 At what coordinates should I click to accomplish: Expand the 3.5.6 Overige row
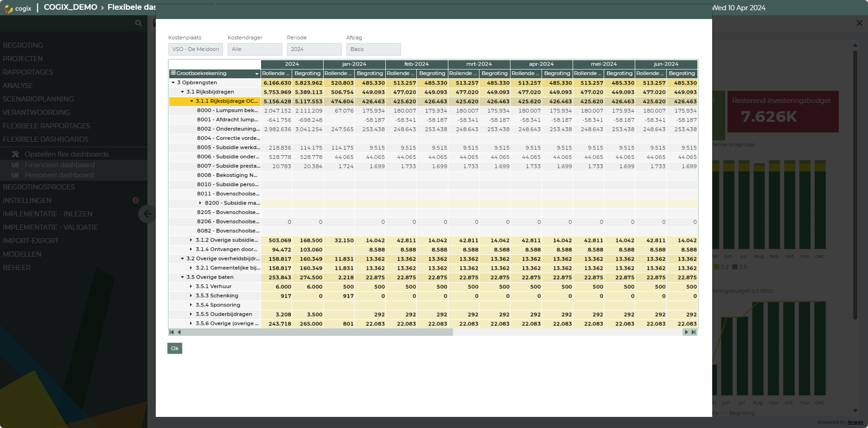coord(191,323)
